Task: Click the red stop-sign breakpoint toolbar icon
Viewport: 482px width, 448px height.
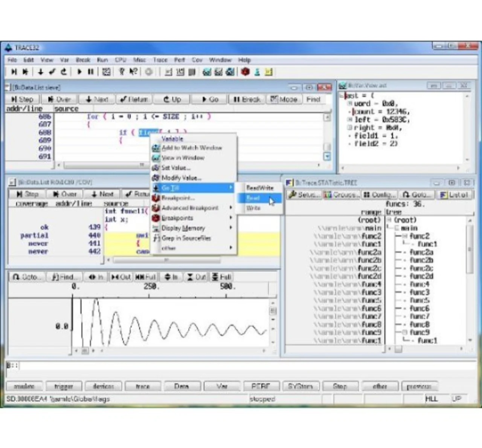Action: click(245, 72)
